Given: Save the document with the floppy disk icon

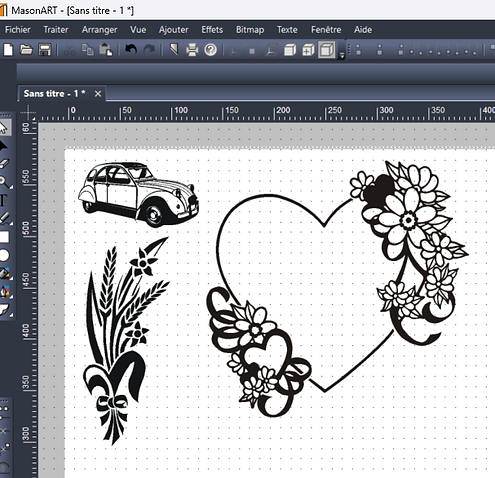Looking at the screenshot, I should (x=44, y=50).
